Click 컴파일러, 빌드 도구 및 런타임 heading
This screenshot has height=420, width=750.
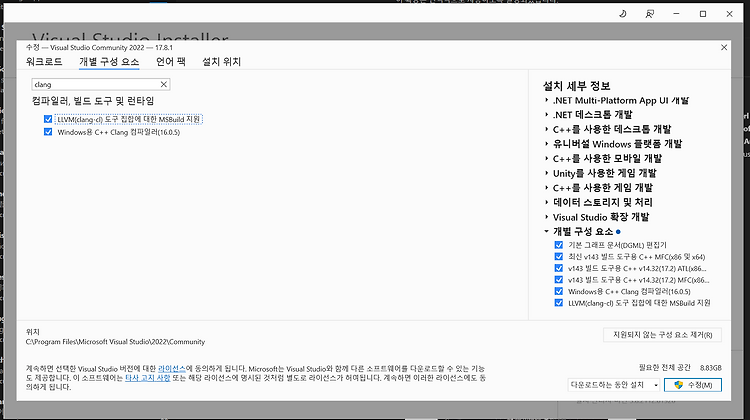pyautogui.click(x=93, y=101)
